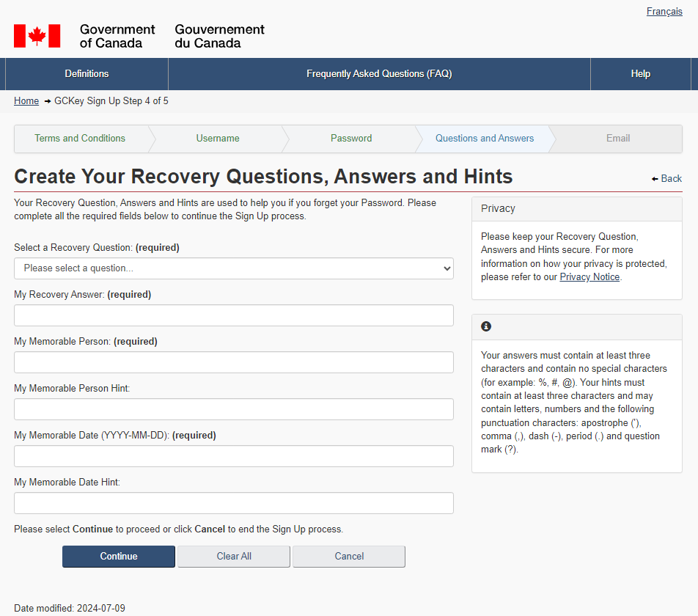698x616 pixels.
Task: Click the Memorable Person Hint field
Action: (233, 409)
